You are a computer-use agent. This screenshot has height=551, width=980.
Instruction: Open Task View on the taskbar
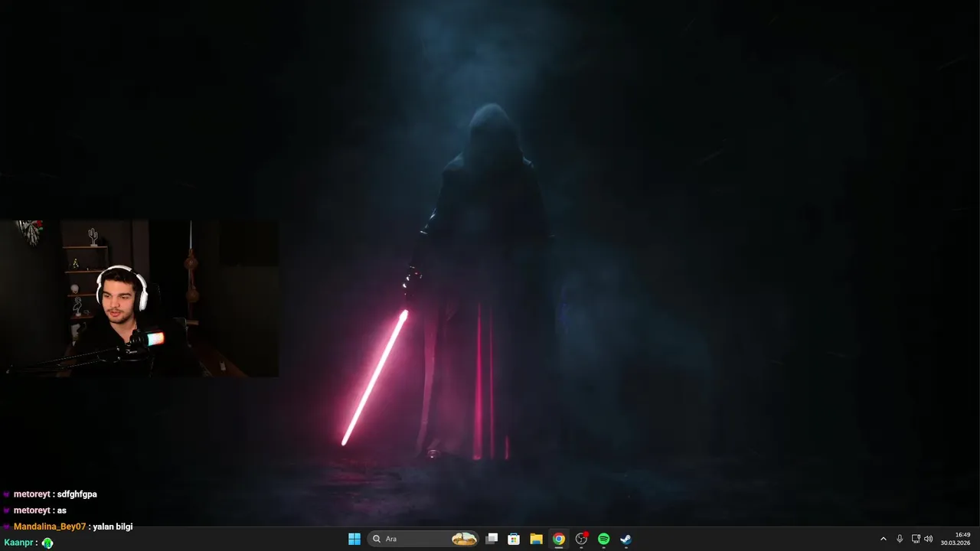pyautogui.click(x=492, y=539)
